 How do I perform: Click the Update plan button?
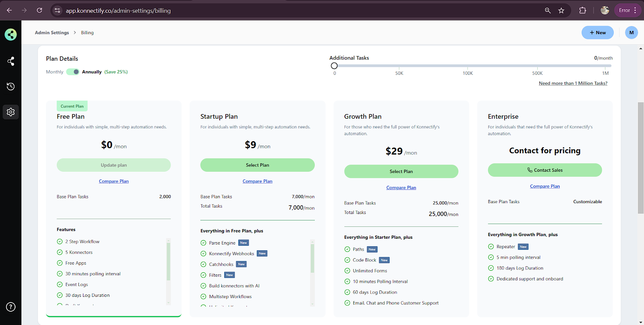point(114,165)
